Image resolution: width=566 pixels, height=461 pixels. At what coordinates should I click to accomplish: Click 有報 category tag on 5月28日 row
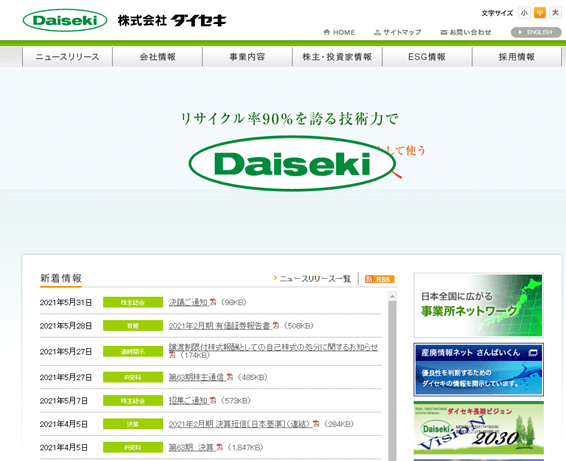pos(133,326)
